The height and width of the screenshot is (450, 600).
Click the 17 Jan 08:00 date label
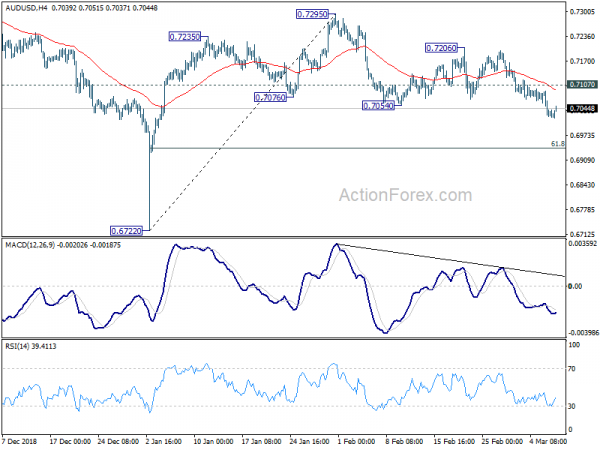point(262,441)
